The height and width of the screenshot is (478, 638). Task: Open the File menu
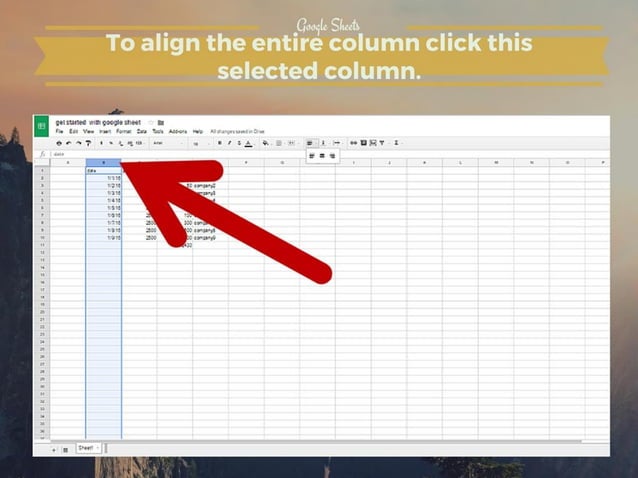(59, 131)
